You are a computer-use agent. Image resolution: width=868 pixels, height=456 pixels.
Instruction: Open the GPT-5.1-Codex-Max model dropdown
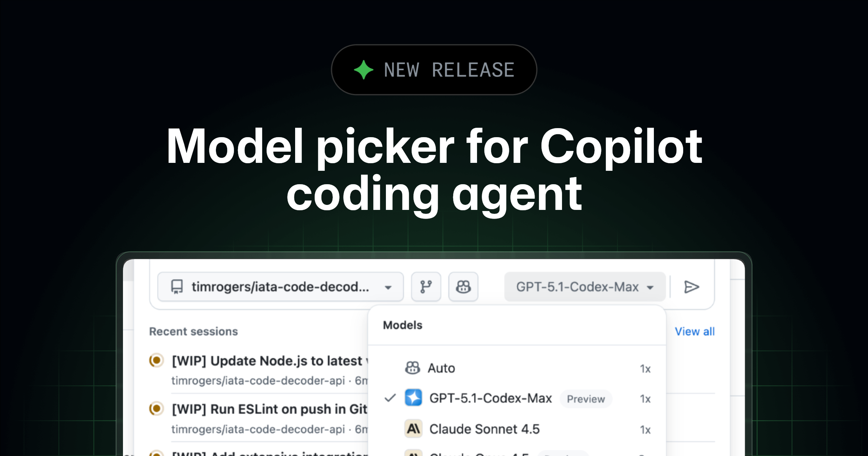(584, 287)
